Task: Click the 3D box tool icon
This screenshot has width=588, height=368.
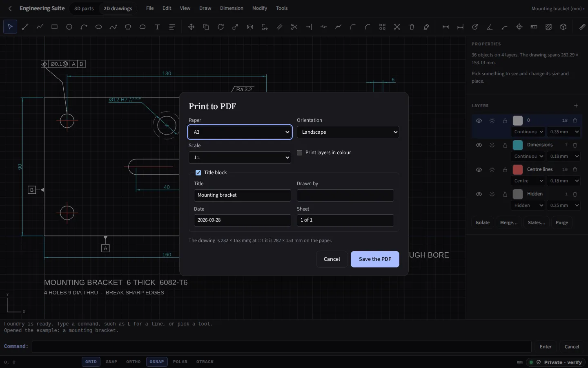Action: coord(563,27)
